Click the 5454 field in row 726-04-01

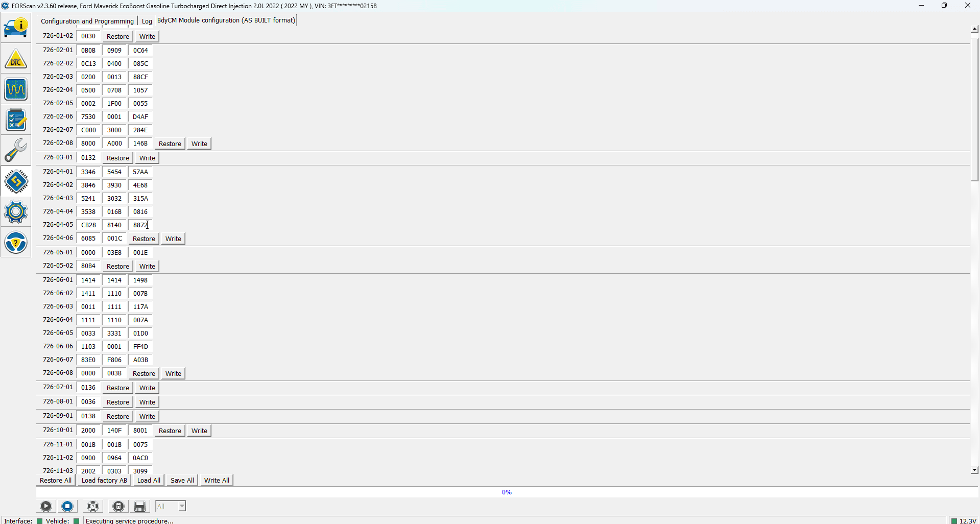[x=114, y=172]
